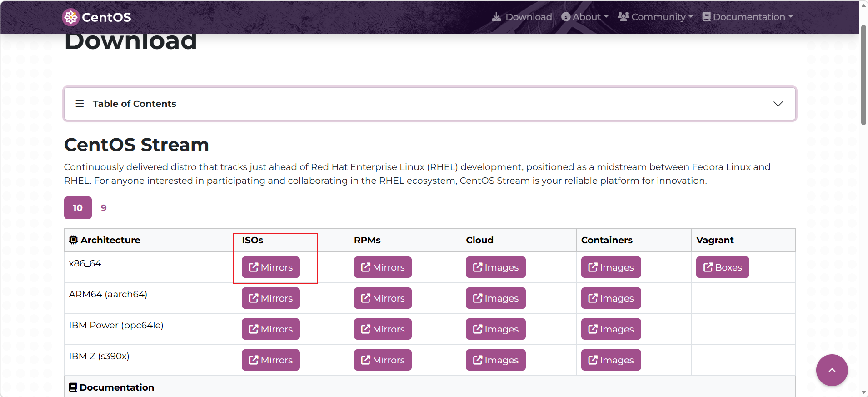Open IBM Power Cloud Images button
868x397 pixels.
click(x=496, y=329)
